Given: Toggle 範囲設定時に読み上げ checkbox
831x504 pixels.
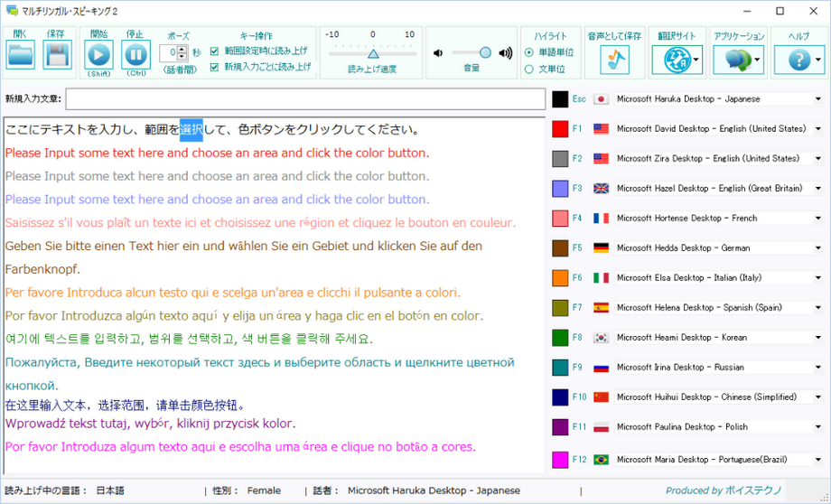Looking at the screenshot, I should (215, 51).
